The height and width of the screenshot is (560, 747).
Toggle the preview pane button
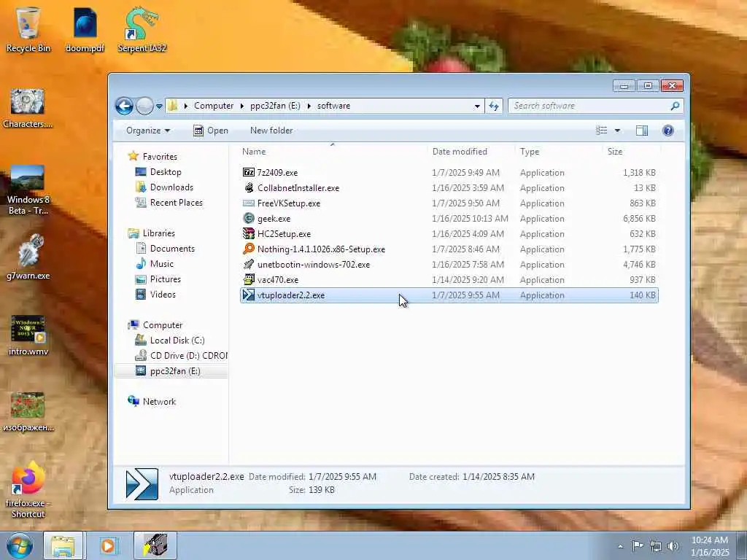[x=642, y=131]
